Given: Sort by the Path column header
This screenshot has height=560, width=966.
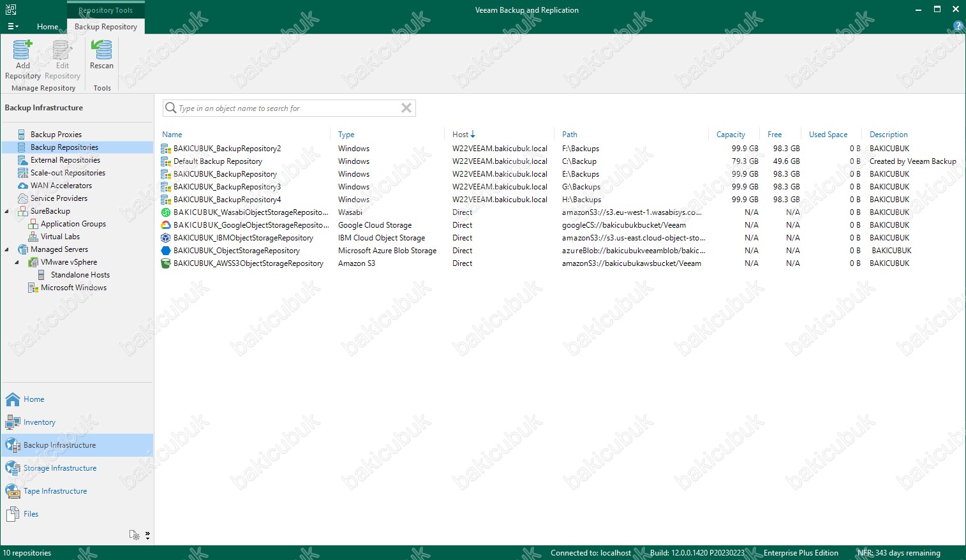Looking at the screenshot, I should (x=570, y=135).
